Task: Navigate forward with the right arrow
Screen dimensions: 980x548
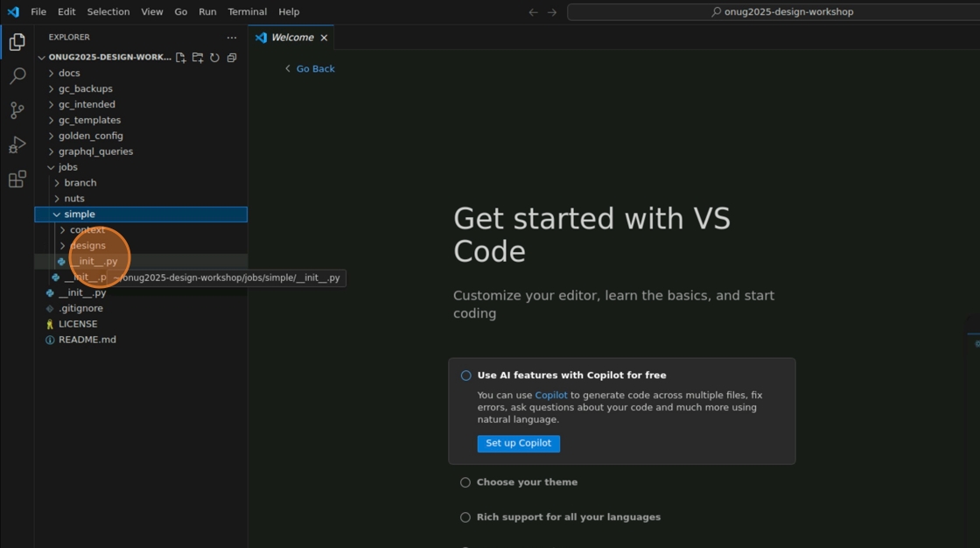Action: 552,12
